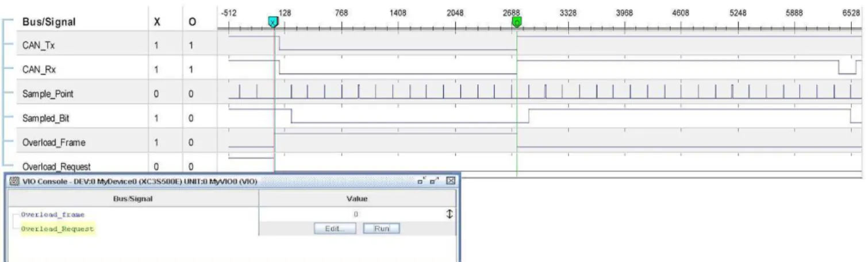868x262 pixels.
Task: Select Overload_frame in VIO Console
Action: (x=53, y=214)
